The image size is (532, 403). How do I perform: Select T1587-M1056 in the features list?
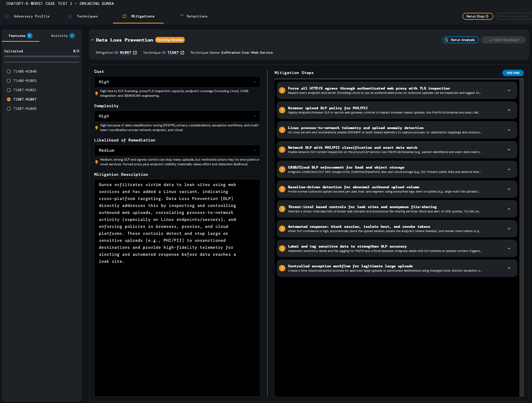coord(25,109)
